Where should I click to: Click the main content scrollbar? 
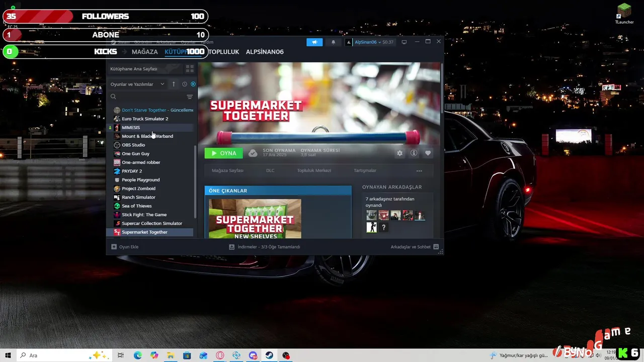442,88
